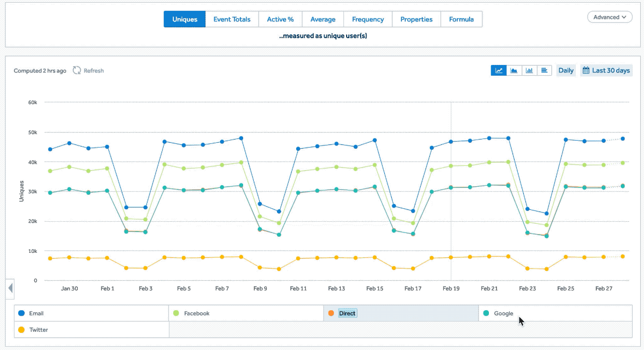Screen dimensions: 644x350
Task: Click the last Email data point on chart
Action: (x=623, y=138)
